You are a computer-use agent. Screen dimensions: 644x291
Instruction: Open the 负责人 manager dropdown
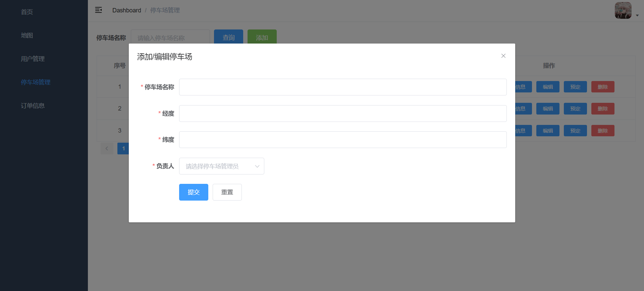click(x=222, y=166)
